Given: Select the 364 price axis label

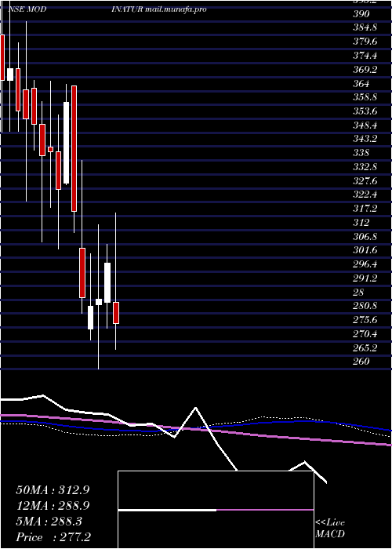Looking at the screenshot, I should coord(361,83).
